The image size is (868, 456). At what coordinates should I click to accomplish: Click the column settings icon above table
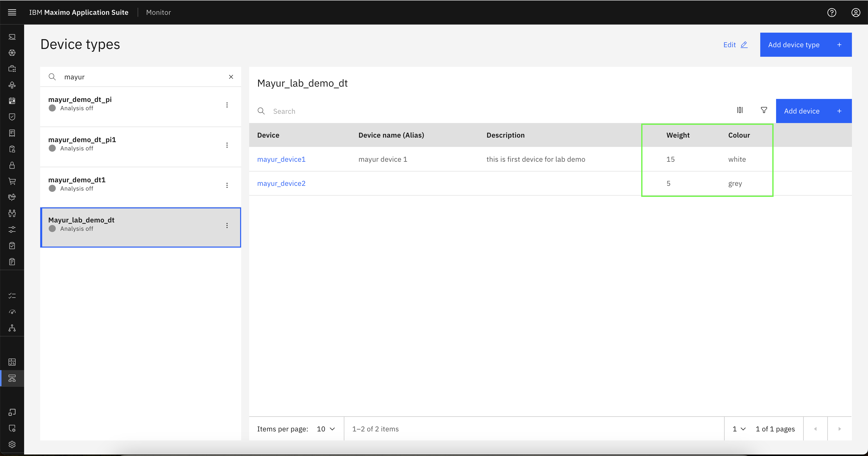(740, 110)
